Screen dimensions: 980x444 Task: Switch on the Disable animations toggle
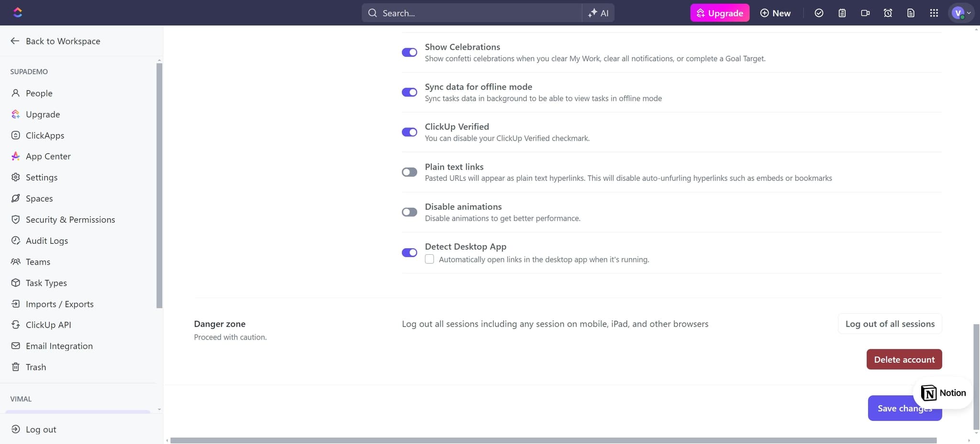click(409, 212)
